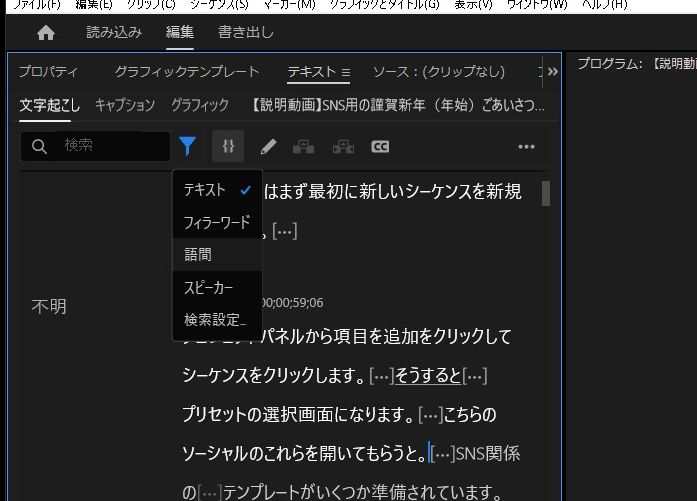This screenshot has height=501, width=697.
Task: Click the split segment icon
Action: coord(343,147)
